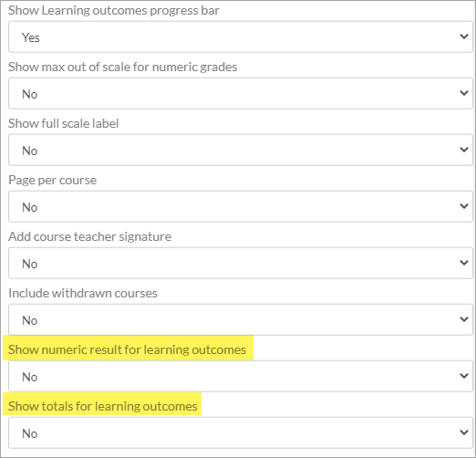This screenshot has height=458, width=476.
Task: Open the Show Learning outcomes progress bar dropdown
Action: pyautogui.click(x=241, y=37)
